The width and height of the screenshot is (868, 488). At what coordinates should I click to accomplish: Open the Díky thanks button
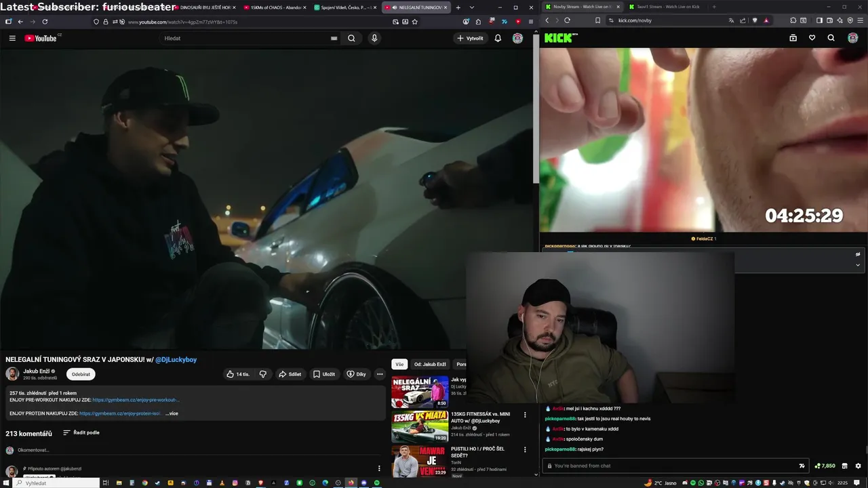pos(357,374)
